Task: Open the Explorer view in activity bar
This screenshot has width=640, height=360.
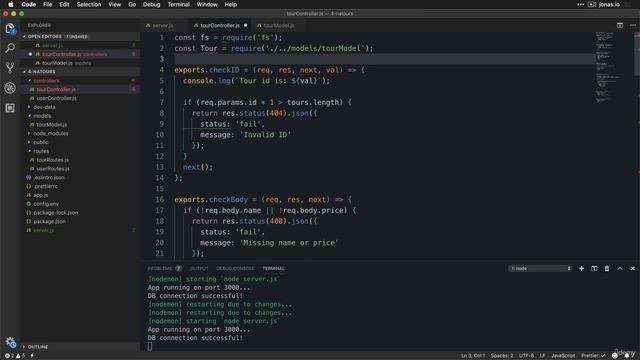Action: pyautogui.click(x=10, y=29)
